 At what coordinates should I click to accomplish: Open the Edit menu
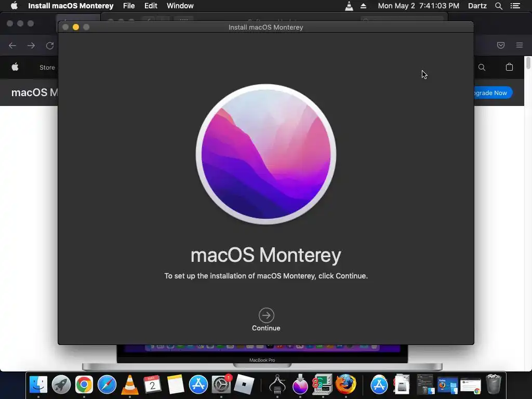pos(151,6)
